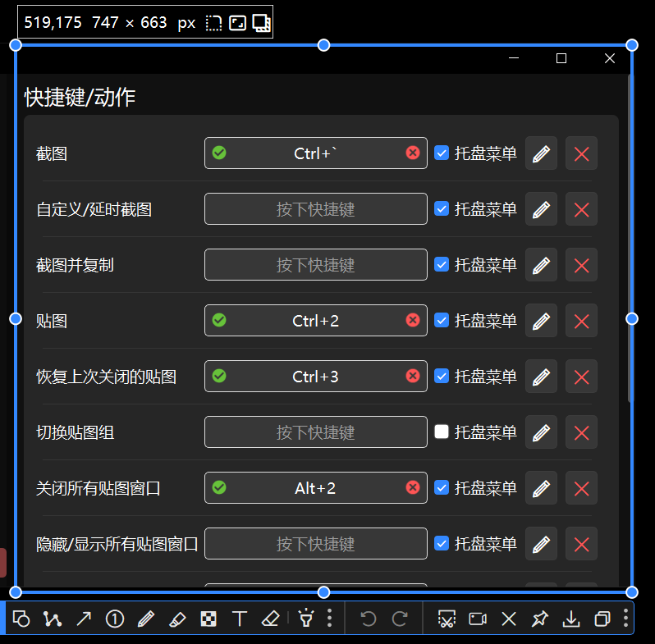Uncheck 托盘菜单 for 自定义/延时截图
The width and height of the screenshot is (655, 644).
[442, 208]
